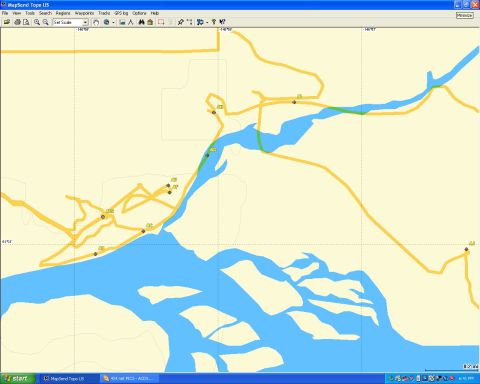Select the red rectangle region tool
The image size is (480, 384).
(161, 22)
